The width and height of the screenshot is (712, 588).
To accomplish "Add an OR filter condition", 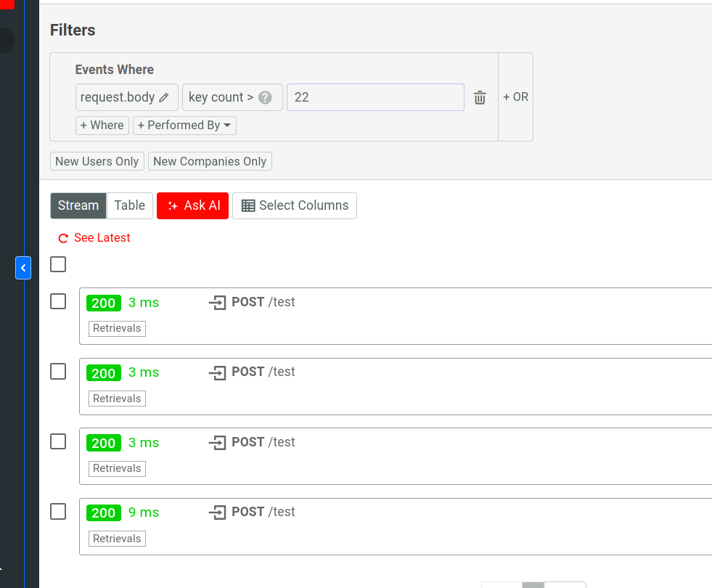I will [515, 97].
